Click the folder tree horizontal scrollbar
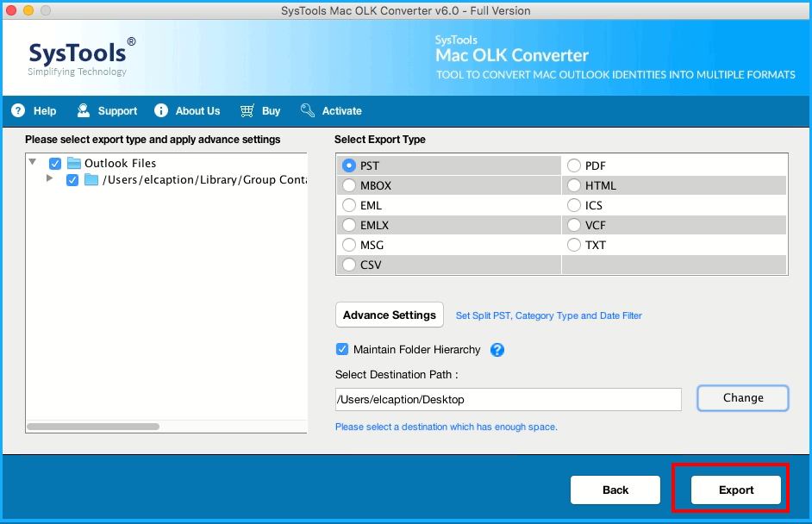This screenshot has width=812, height=524. [x=93, y=427]
